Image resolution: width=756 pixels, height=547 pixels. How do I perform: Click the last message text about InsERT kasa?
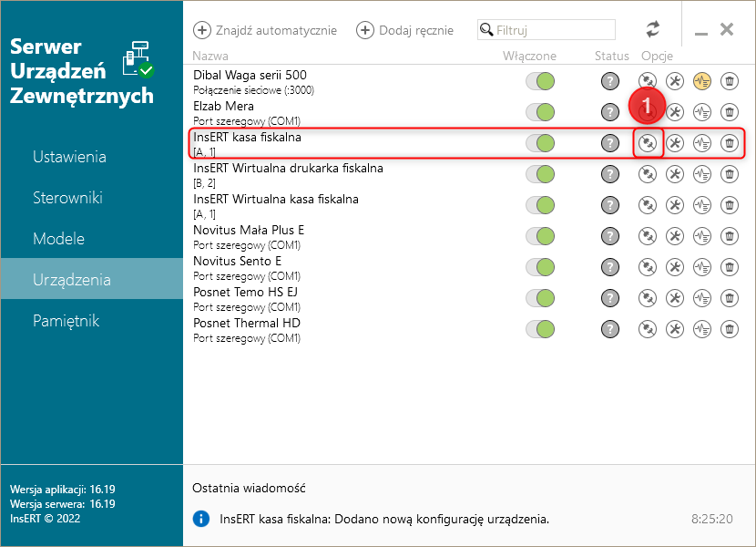click(x=384, y=519)
